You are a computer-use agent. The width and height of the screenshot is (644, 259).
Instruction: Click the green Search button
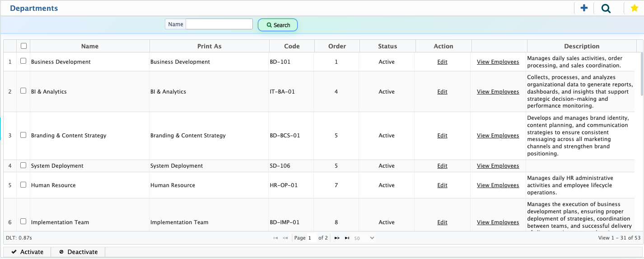coord(278,25)
